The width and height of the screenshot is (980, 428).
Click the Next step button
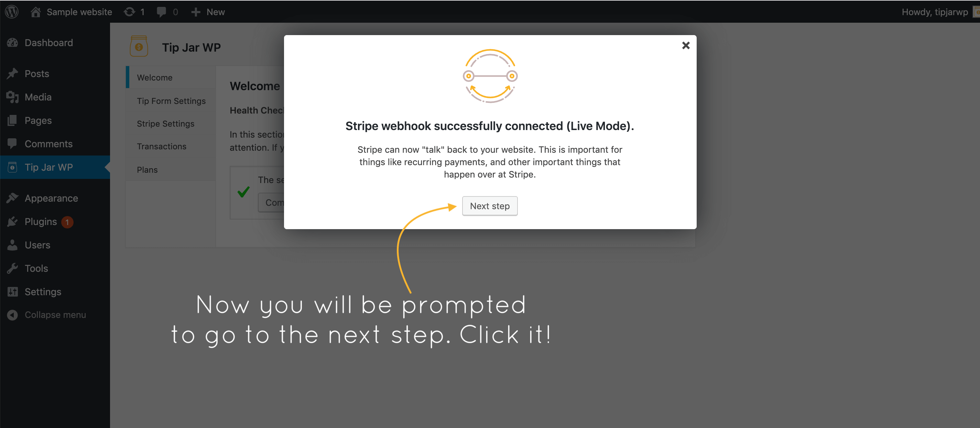(x=490, y=206)
